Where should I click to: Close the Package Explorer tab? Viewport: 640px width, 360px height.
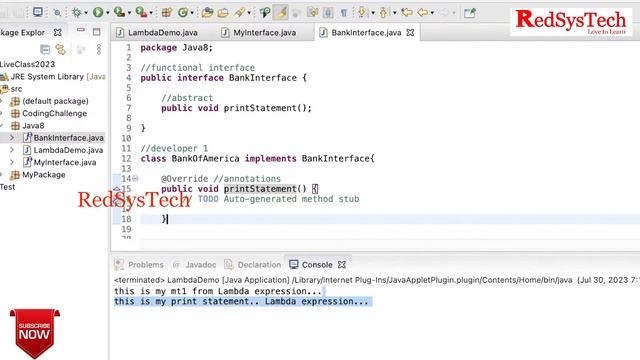58,32
